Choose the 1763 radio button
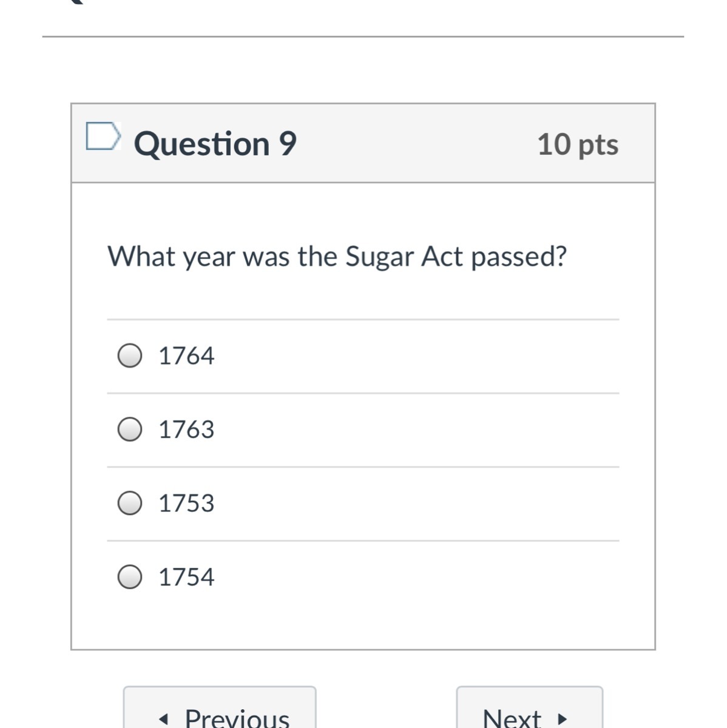The height and width of the screenshot is (728, 727). (130, 430)
